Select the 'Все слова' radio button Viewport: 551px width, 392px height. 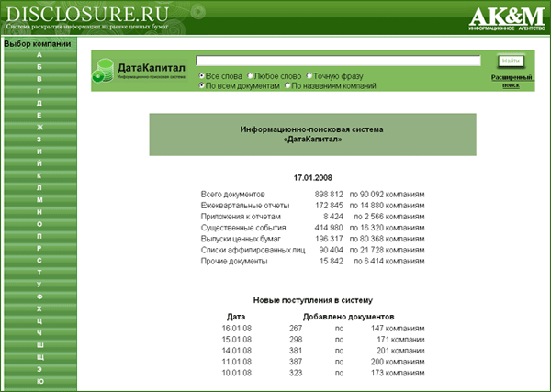(x=202, y=75)
